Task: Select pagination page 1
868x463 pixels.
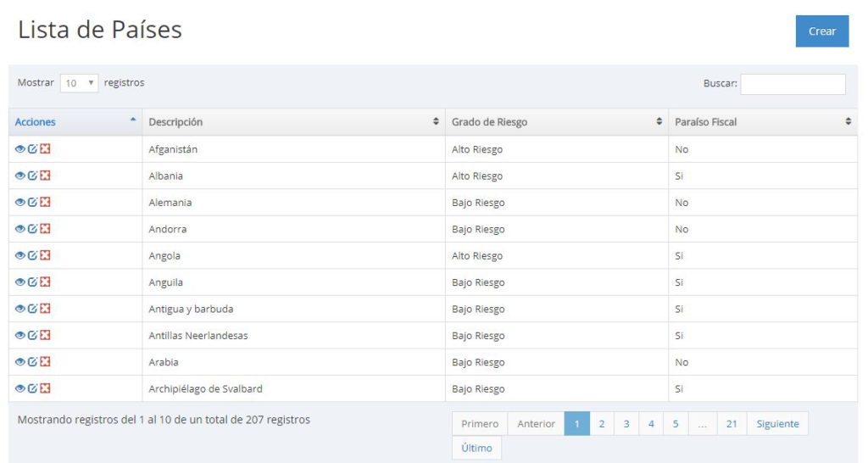Action: click(x=576, y=424)
